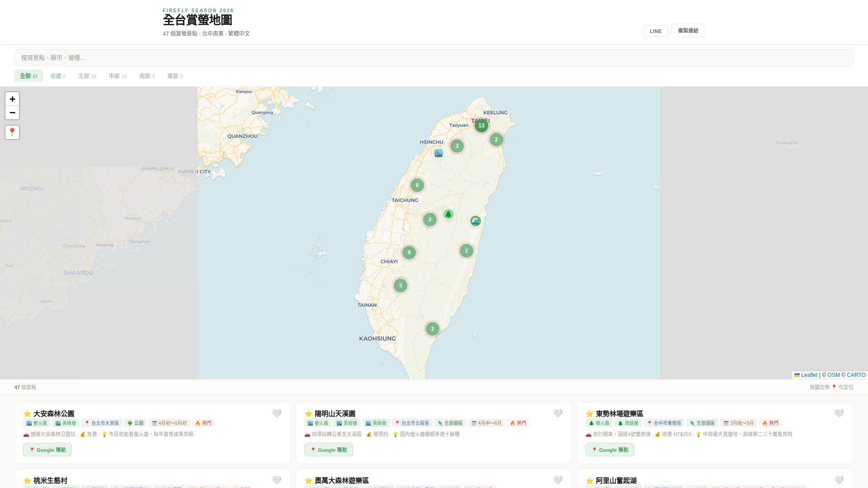Favorite 阿里山奮起湖 with the heart
The width and height of the screenshot is (868, 488).
[x=839, y=480]
